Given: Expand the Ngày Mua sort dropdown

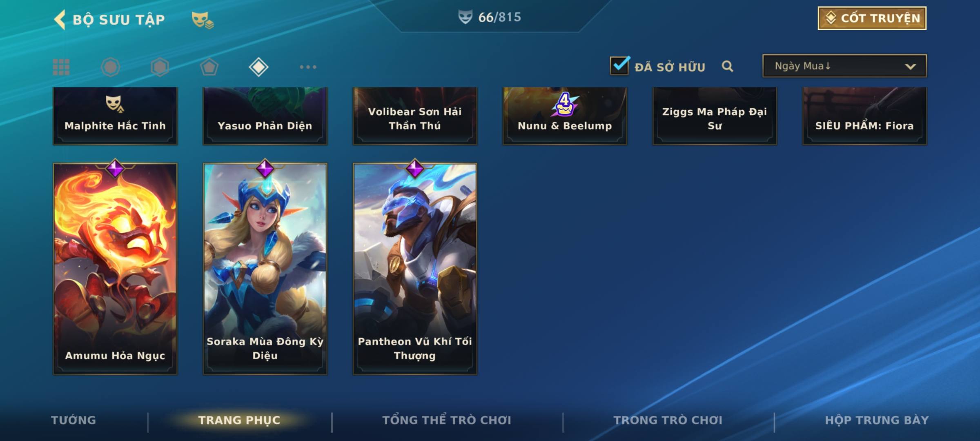Looking at the screenshot, I should pyautogui.click(x=844, y=66).
